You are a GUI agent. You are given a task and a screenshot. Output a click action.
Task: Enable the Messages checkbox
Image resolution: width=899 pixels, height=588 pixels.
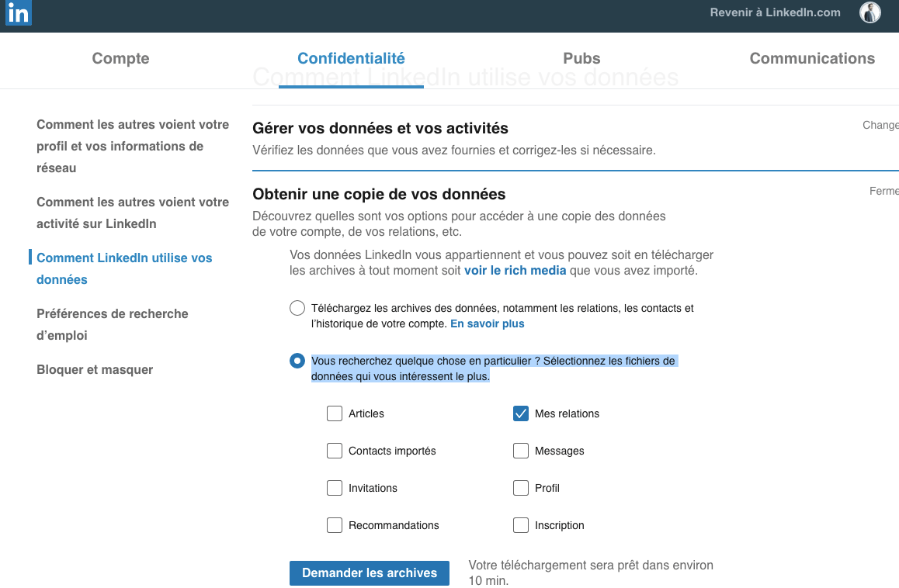tap(521, 451)
